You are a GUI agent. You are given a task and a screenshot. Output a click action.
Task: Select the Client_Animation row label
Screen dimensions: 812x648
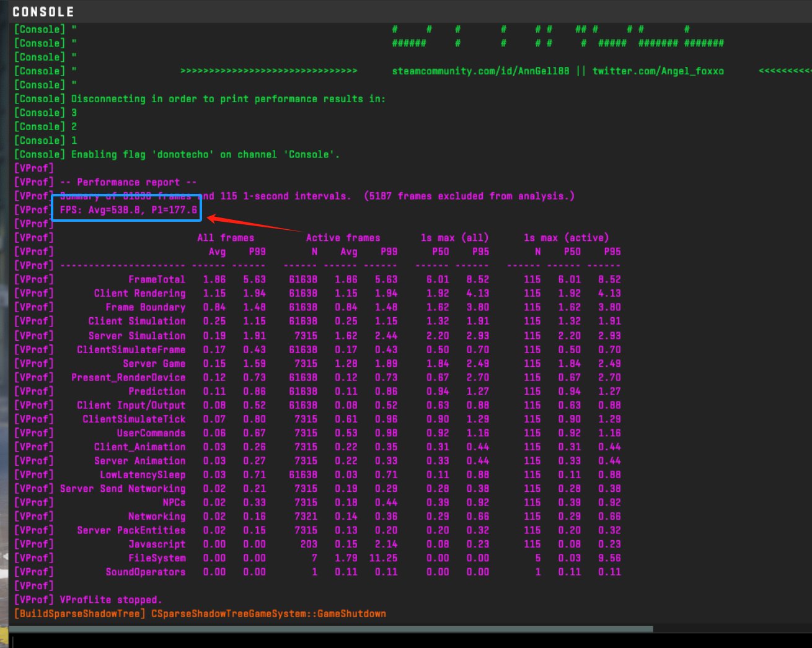click(x=139, y=447)
